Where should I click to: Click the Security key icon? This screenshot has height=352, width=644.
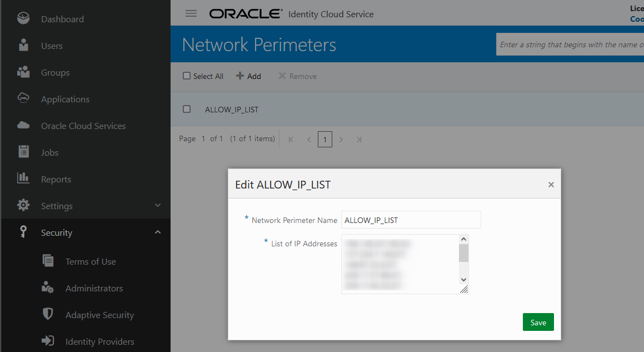click(x=23, y=231)
